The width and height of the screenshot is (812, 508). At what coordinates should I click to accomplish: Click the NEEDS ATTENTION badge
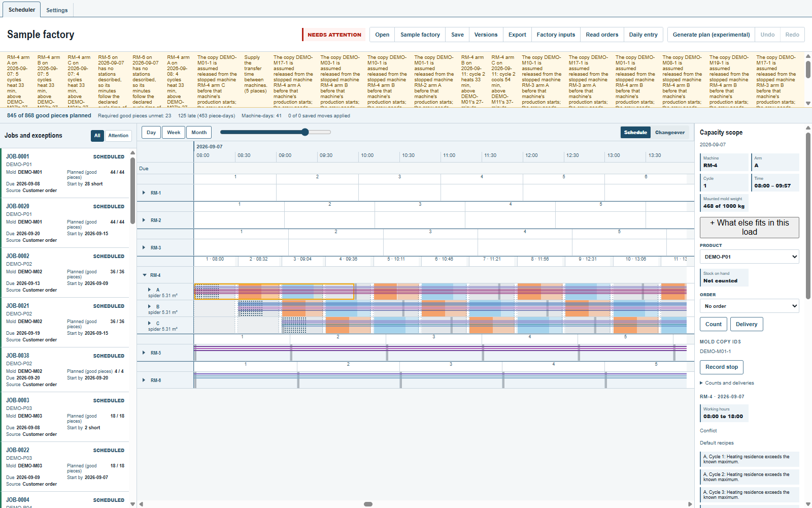[x=334, y=35]
